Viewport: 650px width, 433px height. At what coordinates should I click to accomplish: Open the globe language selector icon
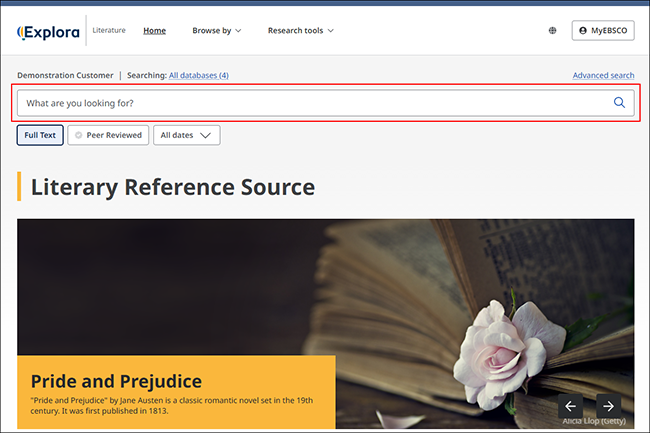(552, 30)
